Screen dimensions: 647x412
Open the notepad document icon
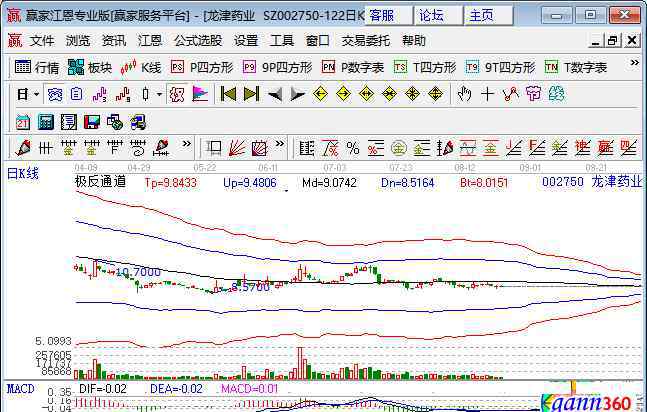(68, 122)
